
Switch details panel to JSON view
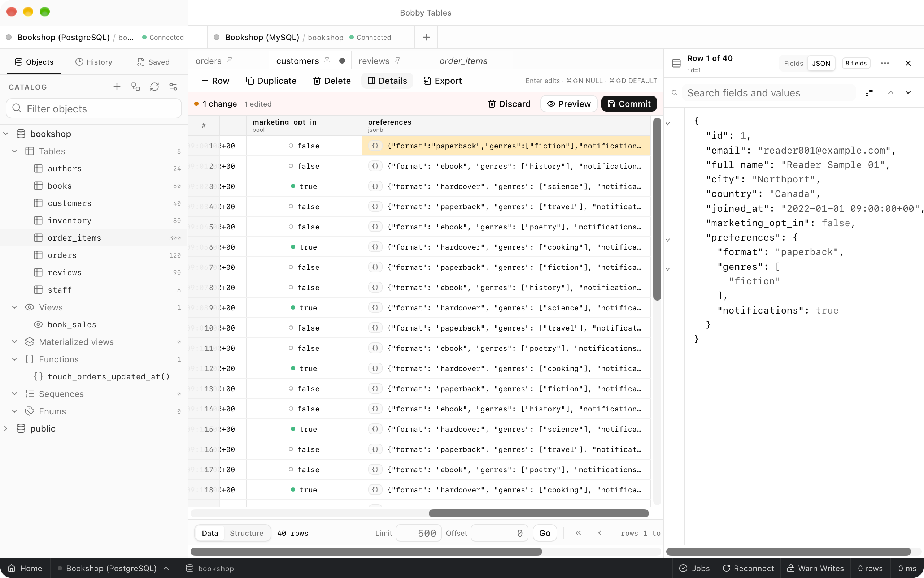(x=821, y=63)
